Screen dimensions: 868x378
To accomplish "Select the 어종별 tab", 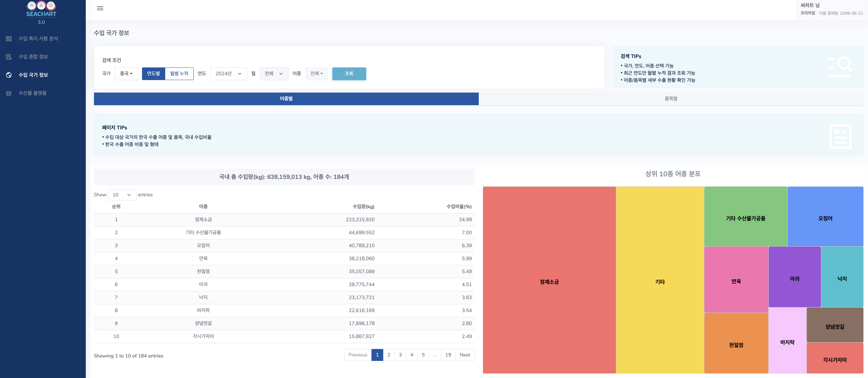I will (x=286, y=99).
